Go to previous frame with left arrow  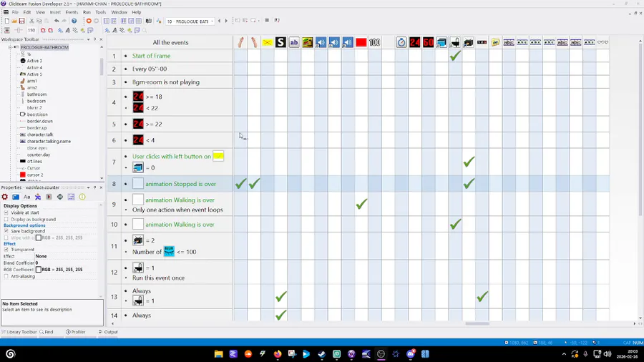pos(219,21)
